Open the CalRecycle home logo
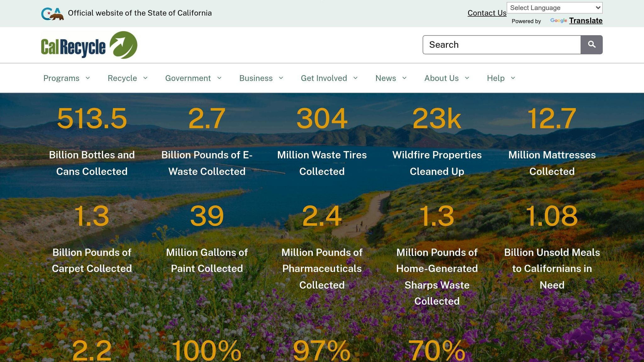The width and height of the screenshot is (644, 362). click(x=89, y=45)
